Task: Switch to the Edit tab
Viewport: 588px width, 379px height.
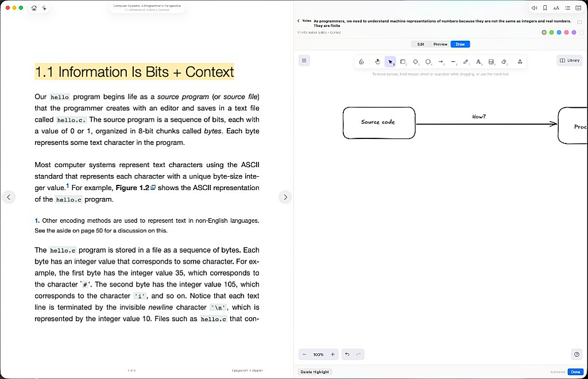Action: pyautogui.click(x=421, y=44)
